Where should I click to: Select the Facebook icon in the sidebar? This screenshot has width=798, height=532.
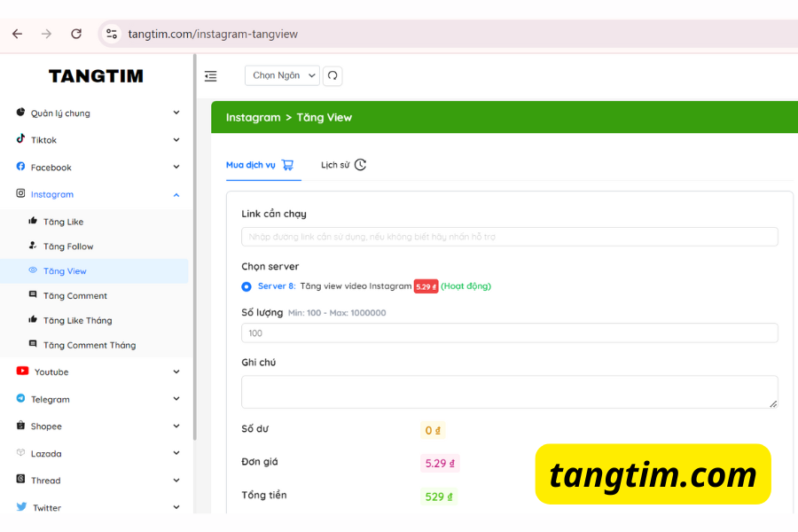tap(20, 167)
